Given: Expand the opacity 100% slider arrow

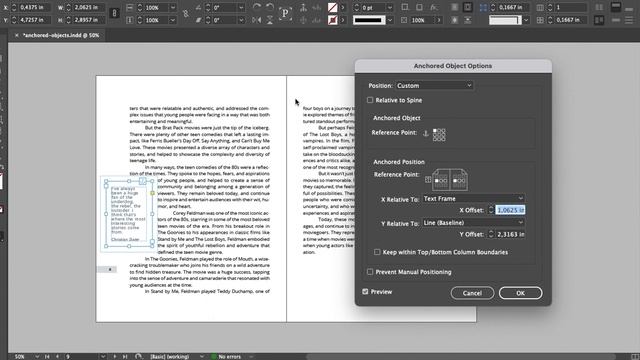Looking at the screenshot, I should (x=439, y=20).
